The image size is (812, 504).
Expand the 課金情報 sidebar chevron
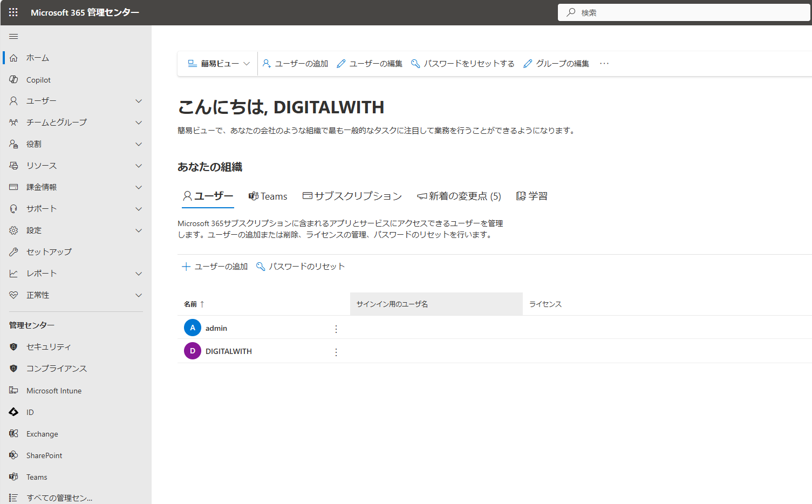139,187
